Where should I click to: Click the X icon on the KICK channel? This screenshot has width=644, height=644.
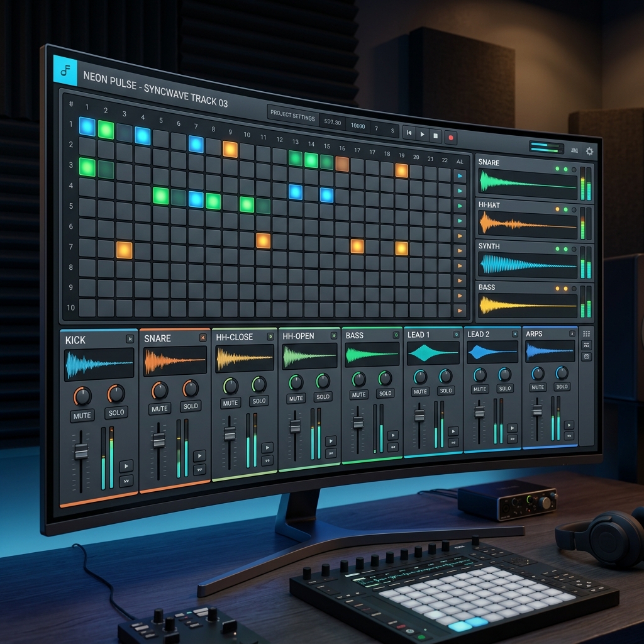[x=130, y=339]
